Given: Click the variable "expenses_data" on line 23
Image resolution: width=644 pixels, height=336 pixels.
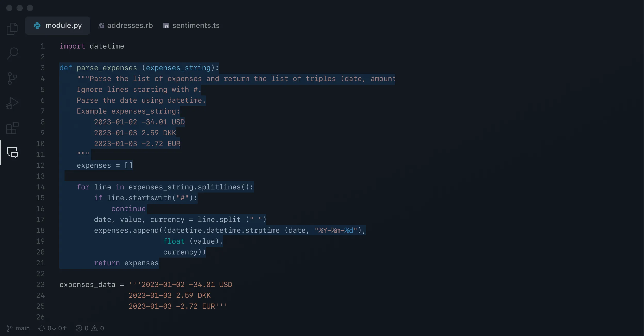Looking at the screenshot, I should pyautogui.click(x=87, y=285).
